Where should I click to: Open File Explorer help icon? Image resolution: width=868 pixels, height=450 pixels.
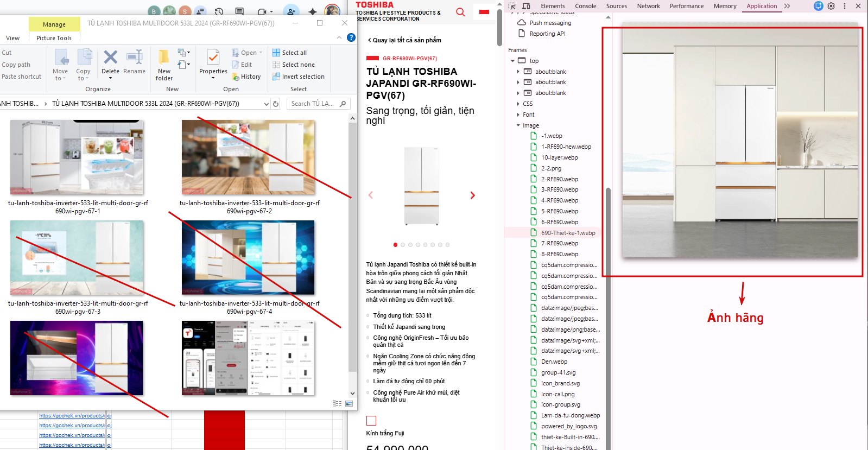pyautogui.click(x=351, y=37)
